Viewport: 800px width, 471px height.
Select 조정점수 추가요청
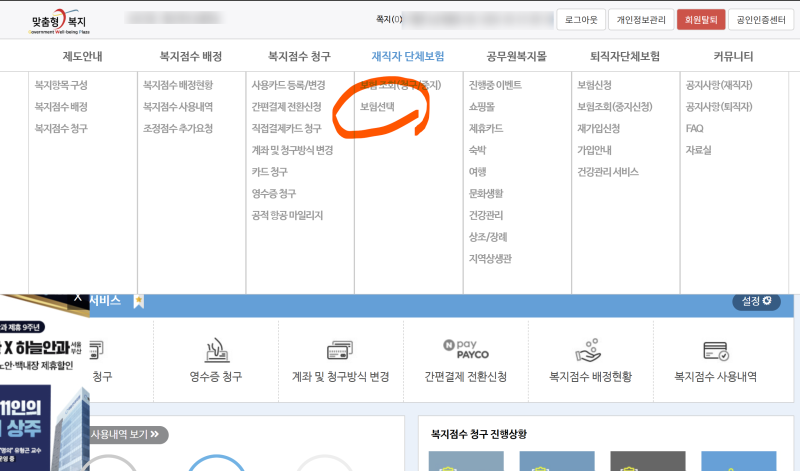click(178, 128)
